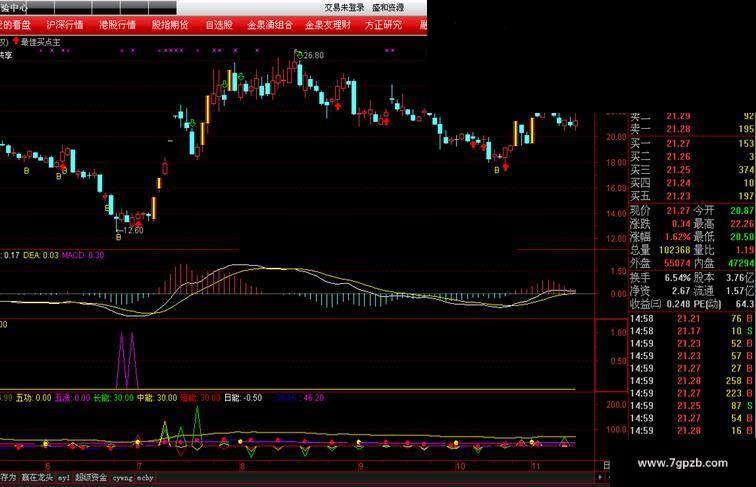Image resolution: width=756 pixels, height=487 pixels.
Task: Click the red up-arrow beside 12.60 label
Action: pyautogui.click(x=139, y=224)
